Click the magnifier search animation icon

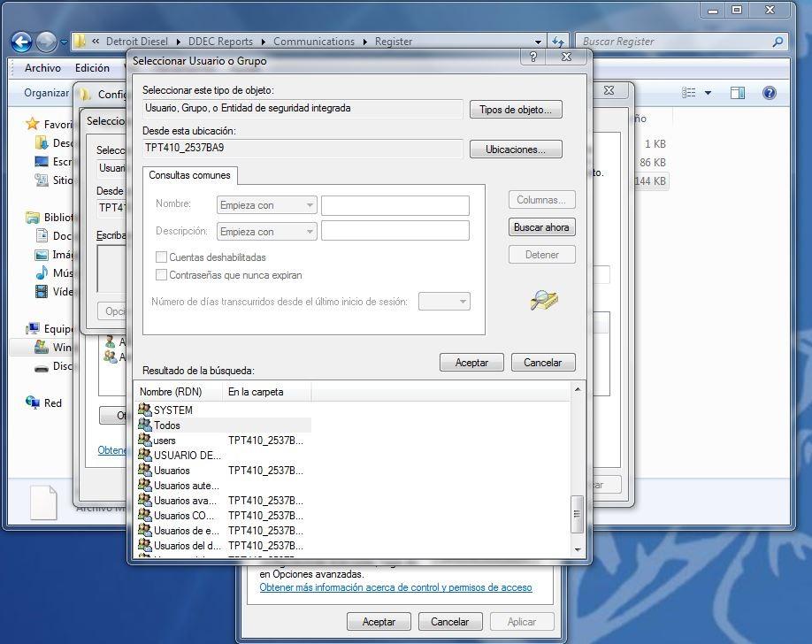tap(543, 300)
